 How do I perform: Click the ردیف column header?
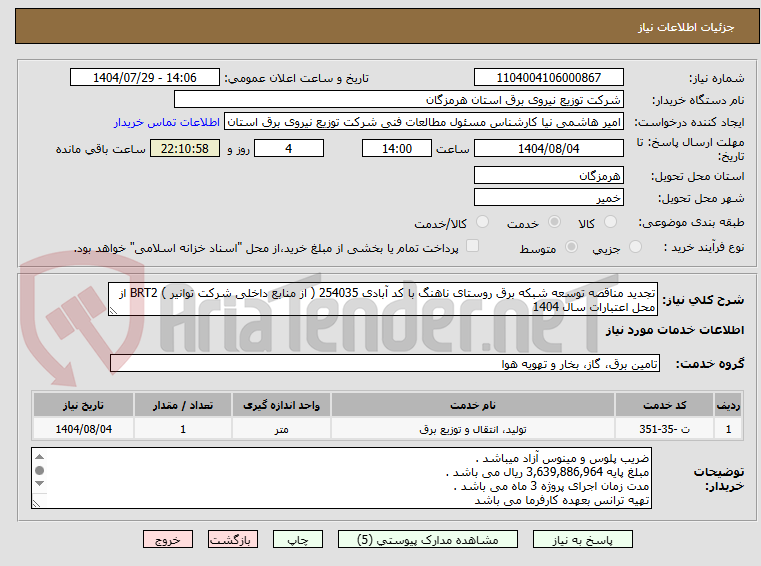click(x=728, y=405)
